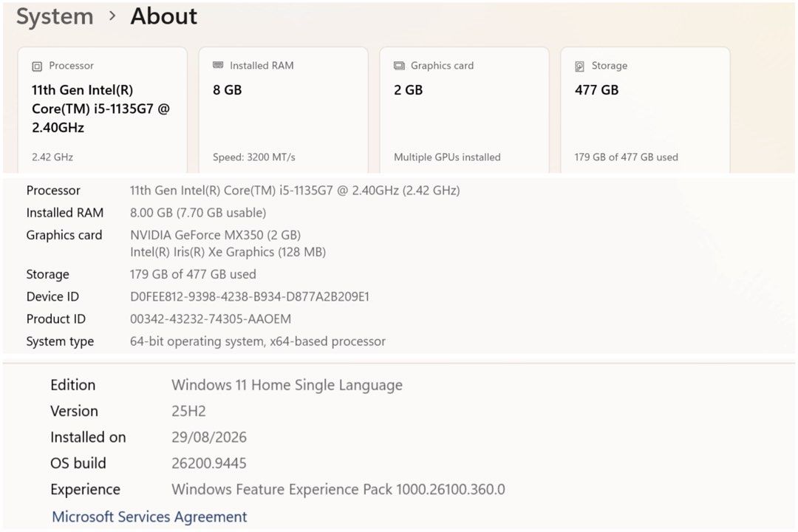Select the processor value ending in "(2.42 GHz)"

pos(295,191)
